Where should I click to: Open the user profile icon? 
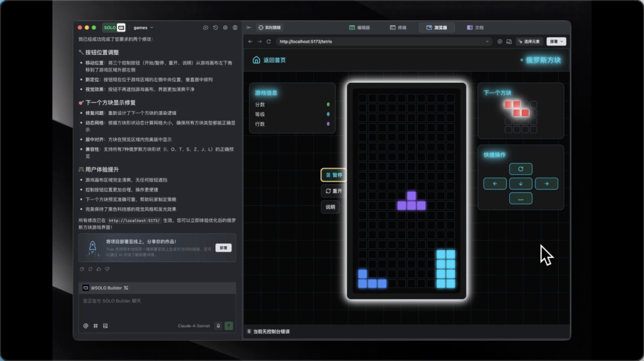pos(235,27)
